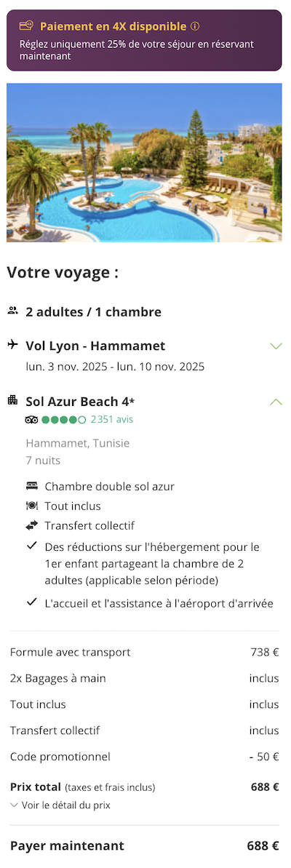Click the hotel building icon
This screenshot has width=291, height=868.
coord(12,400)
